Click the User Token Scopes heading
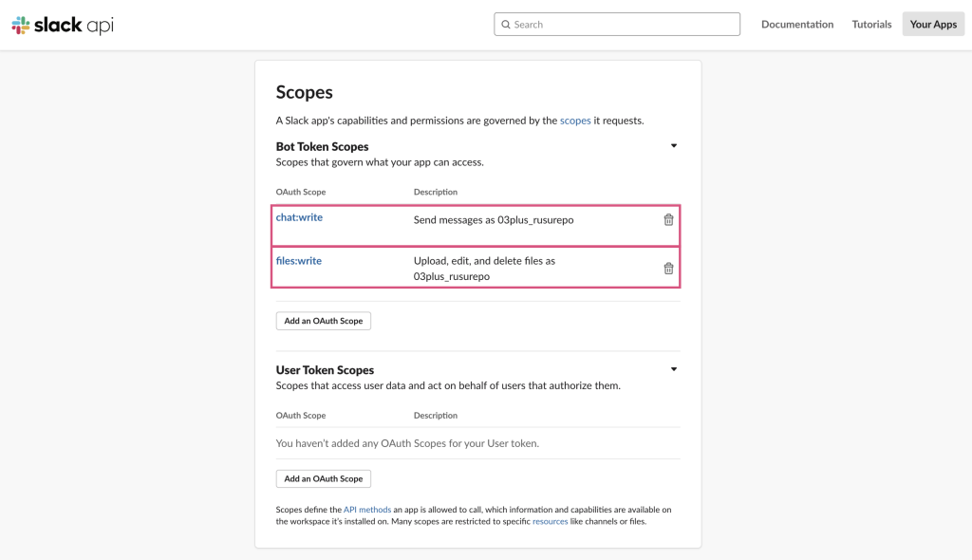The width and height of the screenshot is (972, 560). tap(325, 370)
